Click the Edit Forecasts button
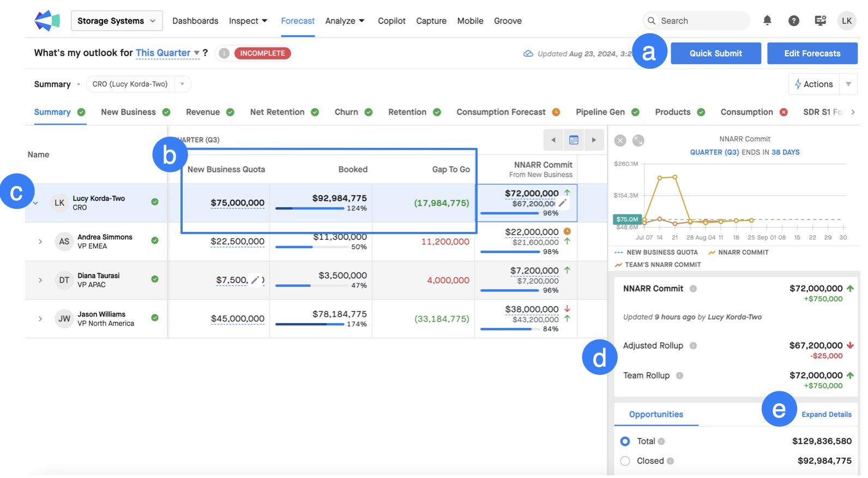Screen dimensions: 868x478 tap(812, 53)
